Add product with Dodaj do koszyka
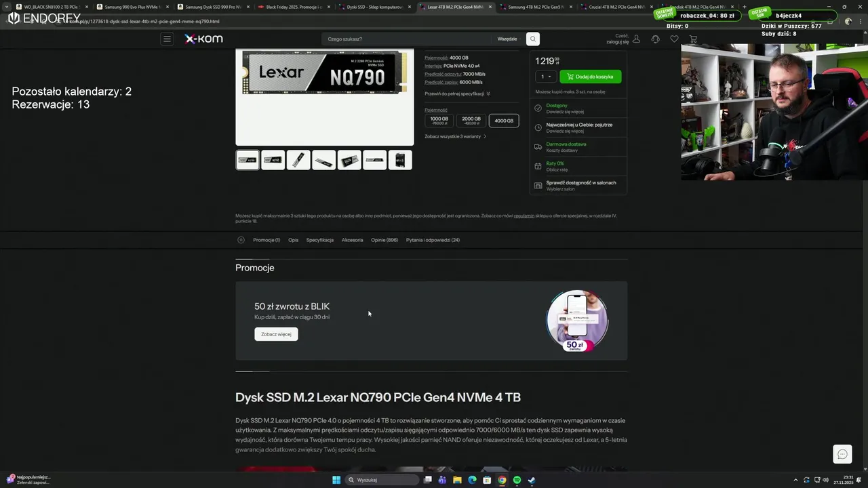The height and width of the screenshot is (488, 868). point(590,77)
